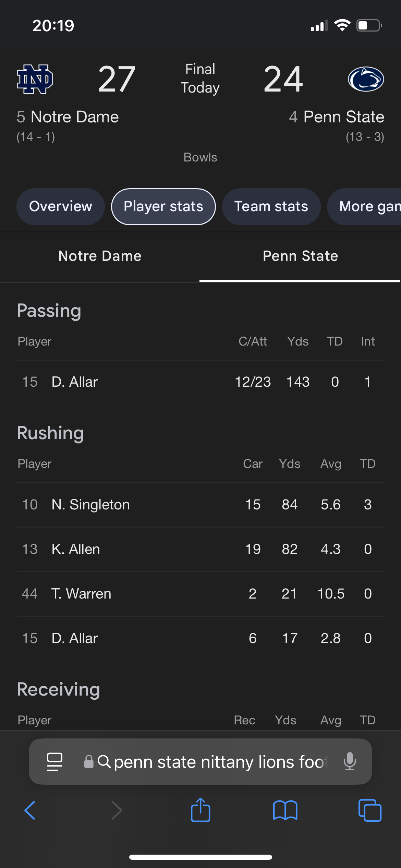This screenshot has width=401, height=868.
Task: Open the page settings reader icon
Action: [x=54, y=761]
